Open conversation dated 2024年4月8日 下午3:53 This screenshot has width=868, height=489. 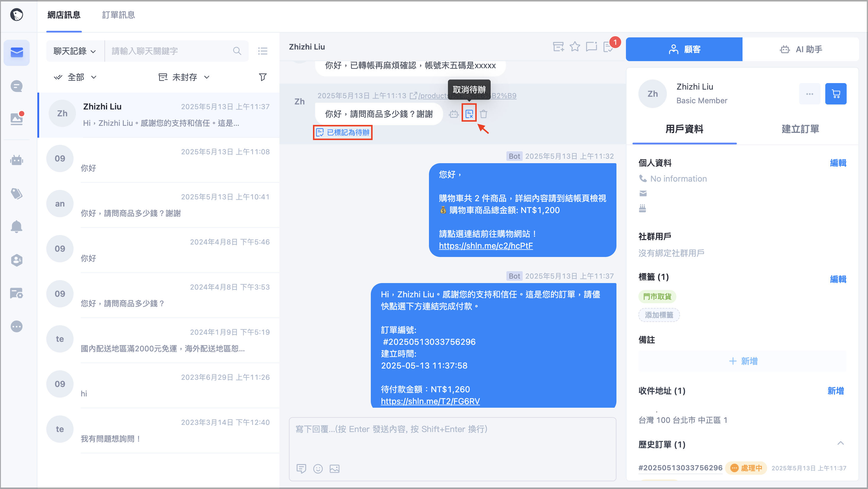159,295
